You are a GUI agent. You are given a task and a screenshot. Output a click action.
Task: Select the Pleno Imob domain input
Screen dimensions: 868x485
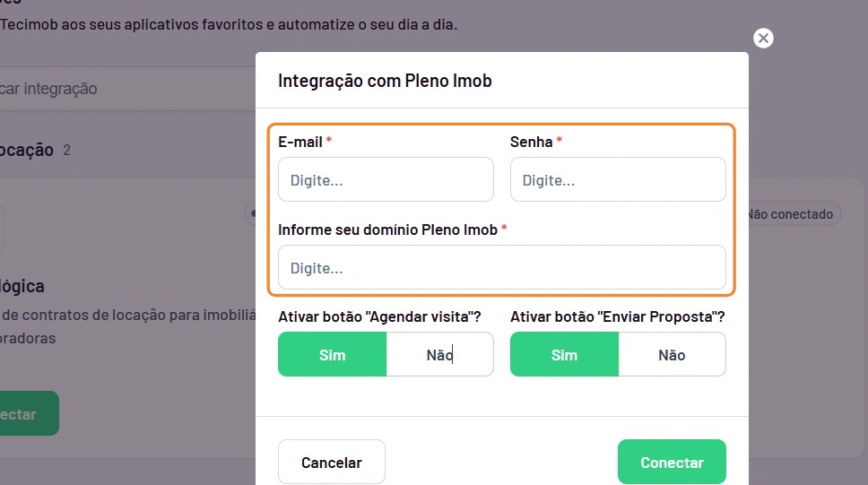501,267
